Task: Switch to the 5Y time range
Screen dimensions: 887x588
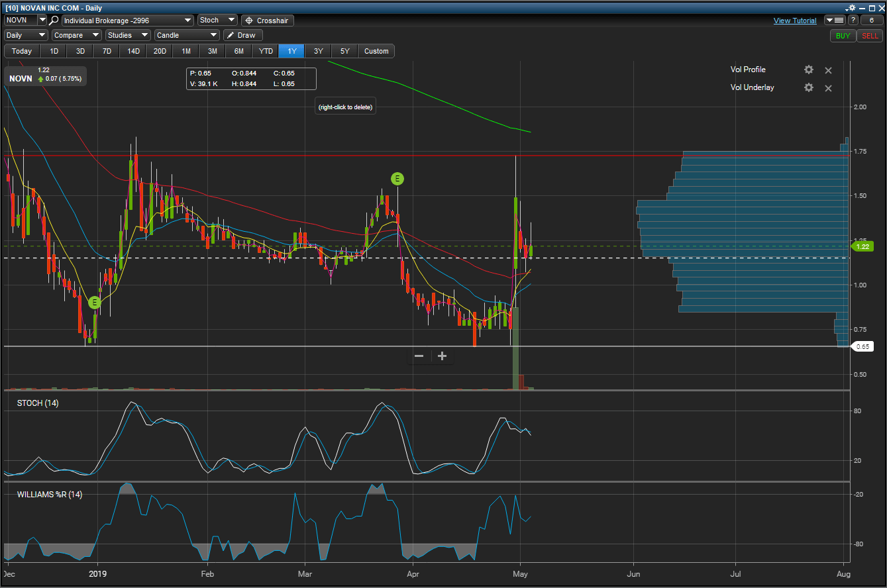Action: [345, 51]
